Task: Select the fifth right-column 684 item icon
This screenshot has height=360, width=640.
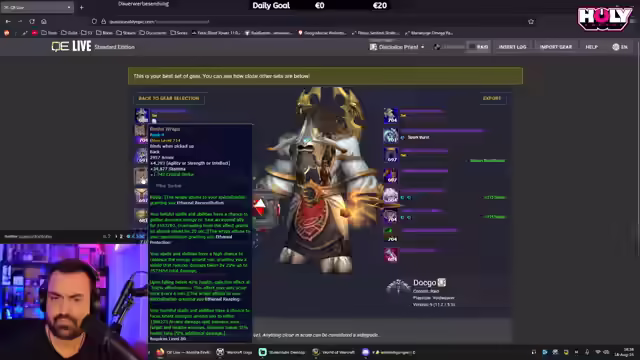Action: [391, 195]
